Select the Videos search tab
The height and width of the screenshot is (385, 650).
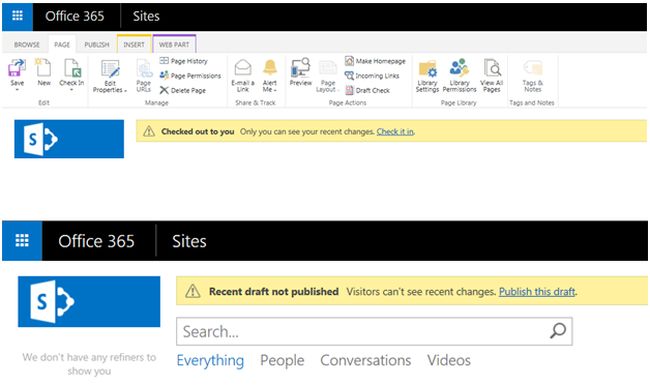[x=449, y=360]
